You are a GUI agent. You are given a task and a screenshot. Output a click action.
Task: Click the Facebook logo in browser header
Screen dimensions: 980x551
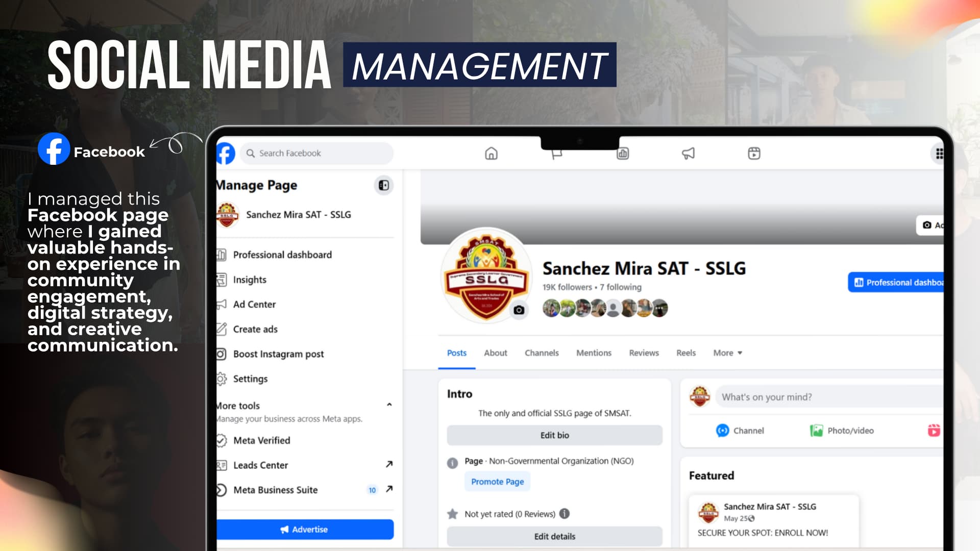pyautogui.click(x=226, y=153)
